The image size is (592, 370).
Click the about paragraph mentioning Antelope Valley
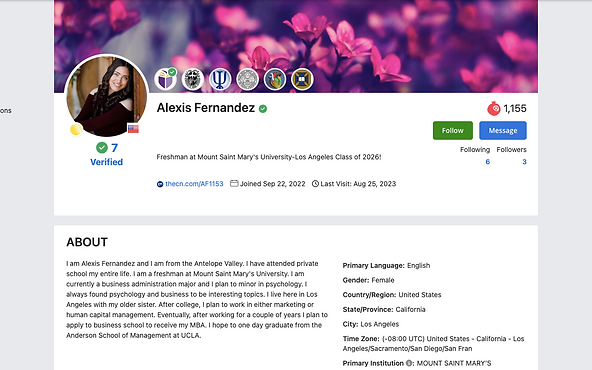click(197, 299)
